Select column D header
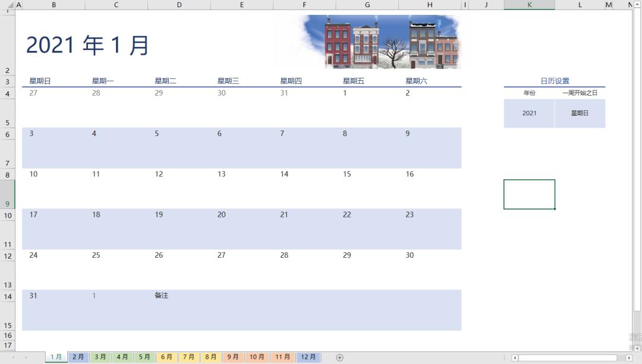The image size is (642, 364). [x=179, y=5]
